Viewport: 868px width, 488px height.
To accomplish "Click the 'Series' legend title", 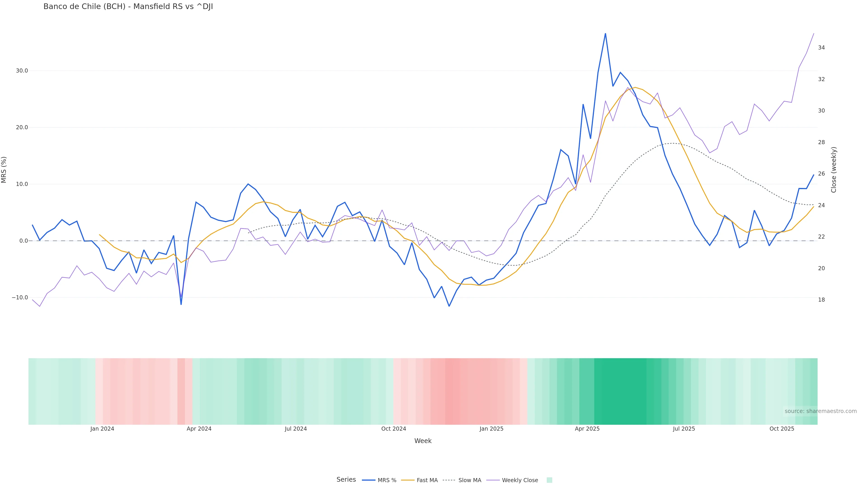I will coord(346,480).
